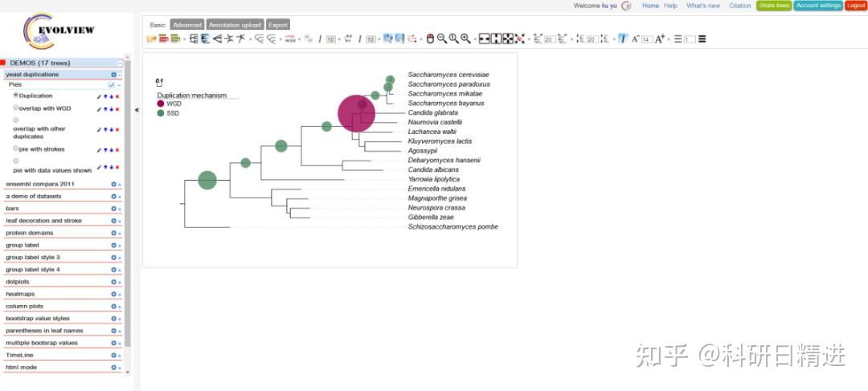Click the zoom out magnifier icon
This screenshot has height=391, width=868.
[442, 39]
